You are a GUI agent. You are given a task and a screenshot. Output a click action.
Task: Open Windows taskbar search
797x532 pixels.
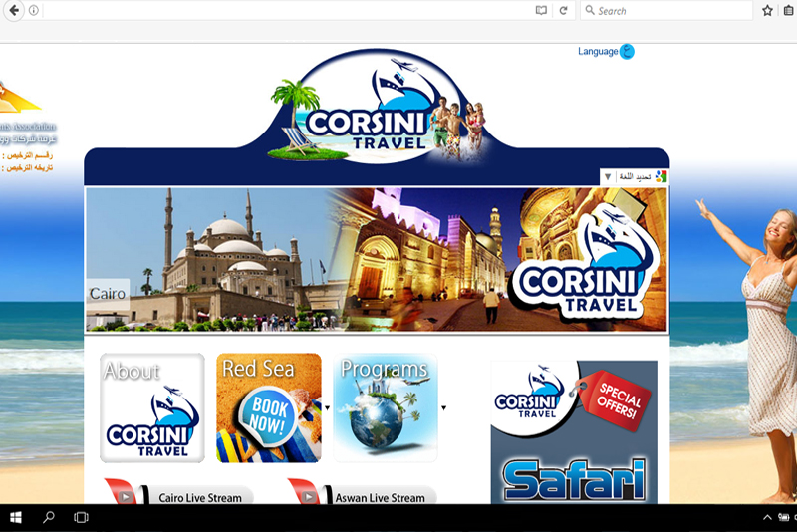(48, 518)
